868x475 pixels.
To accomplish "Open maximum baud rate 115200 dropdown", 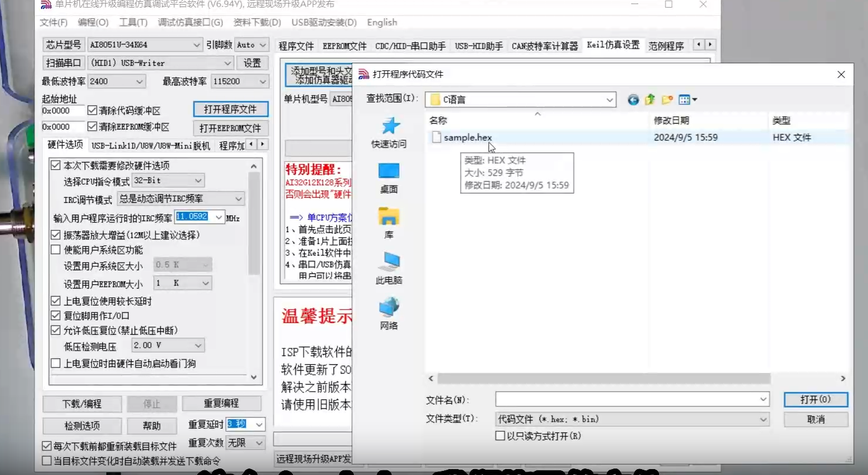I will (x=239, y=82).
